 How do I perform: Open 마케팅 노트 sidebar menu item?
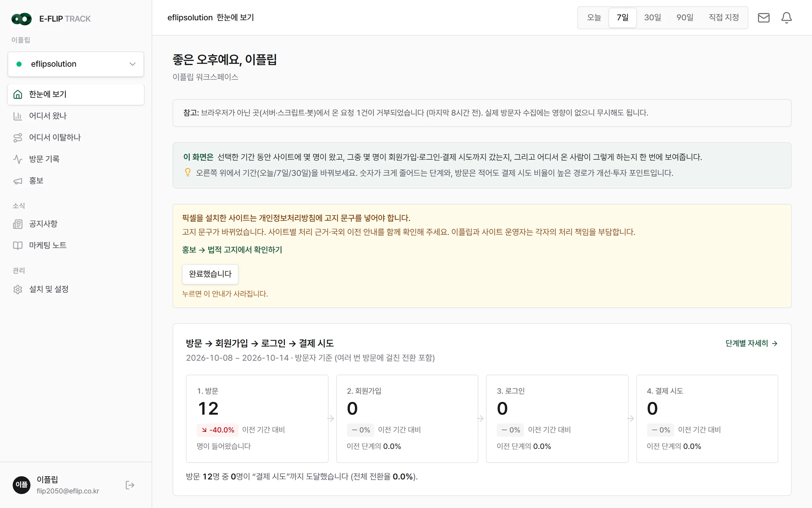click(76, 246)
